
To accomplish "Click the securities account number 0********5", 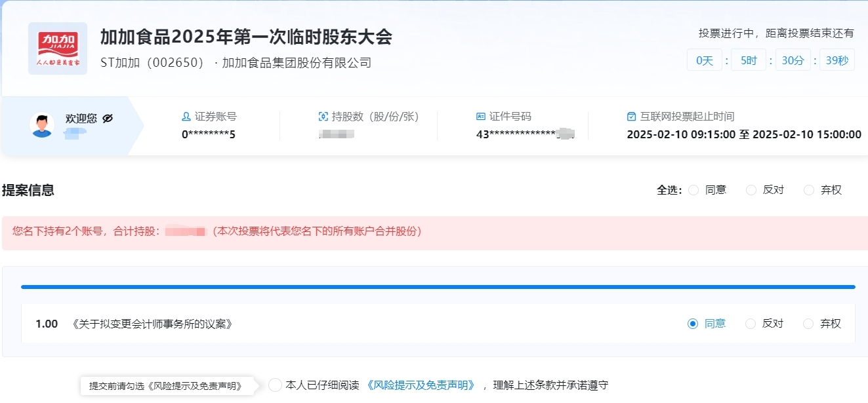I will tap(209, 134).
